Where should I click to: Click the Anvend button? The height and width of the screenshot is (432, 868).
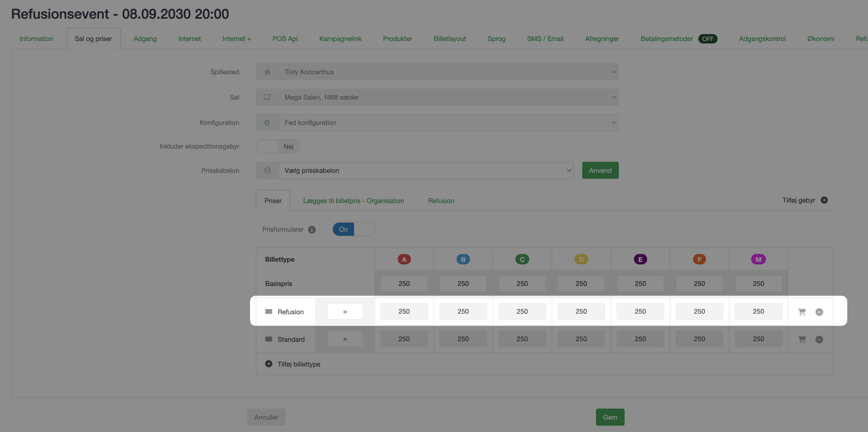600,170
